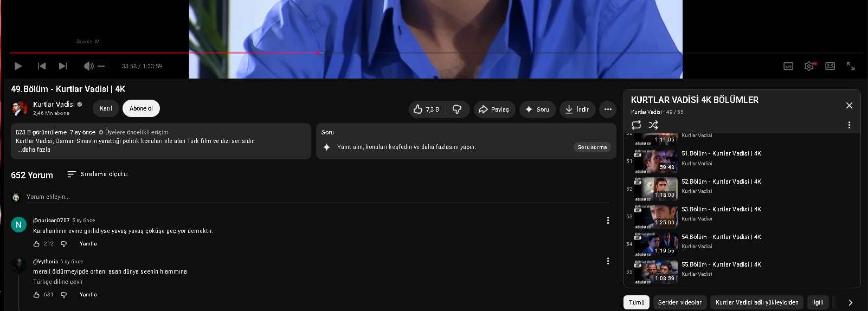Click the Soru sorma chip
This screenshot has height=311, width=868.
pyautogui.click(x=592, y=147)
